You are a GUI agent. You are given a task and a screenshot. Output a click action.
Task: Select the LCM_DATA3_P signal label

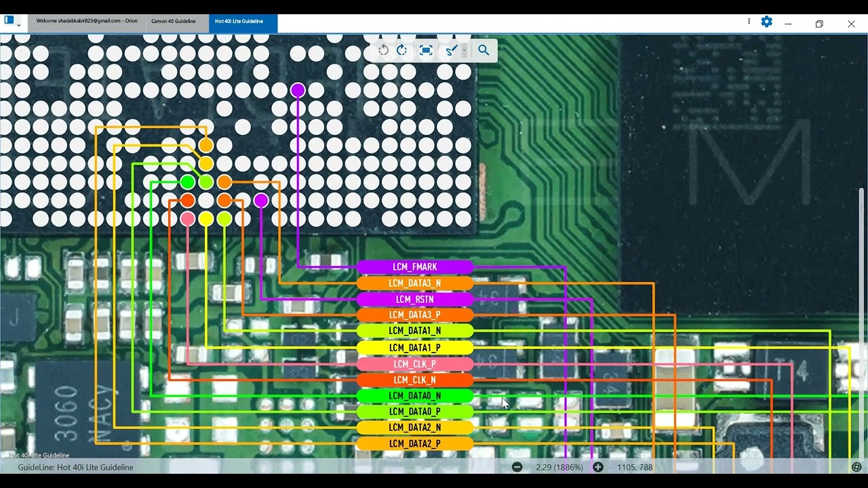click(x=415, y=315)
